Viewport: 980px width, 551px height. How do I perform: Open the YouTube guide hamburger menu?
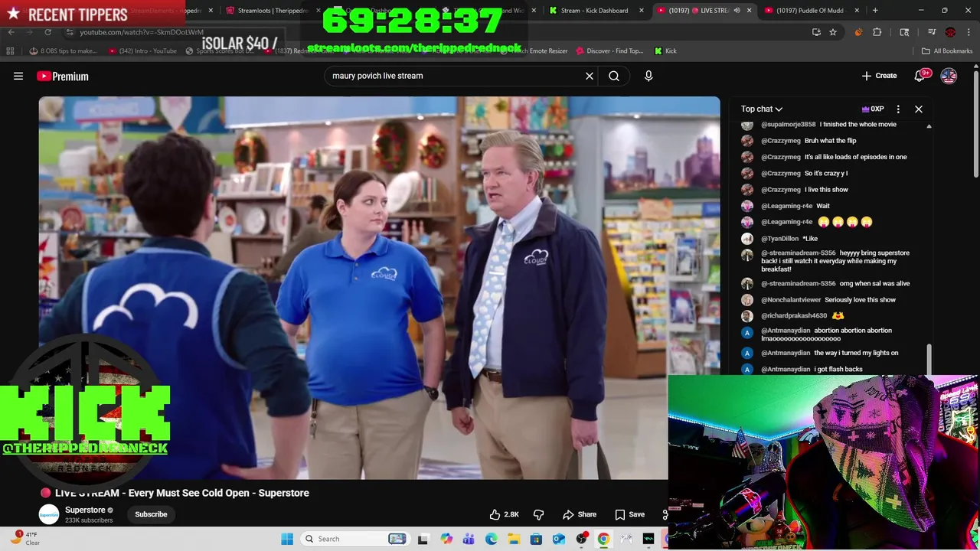click(18, 76)
